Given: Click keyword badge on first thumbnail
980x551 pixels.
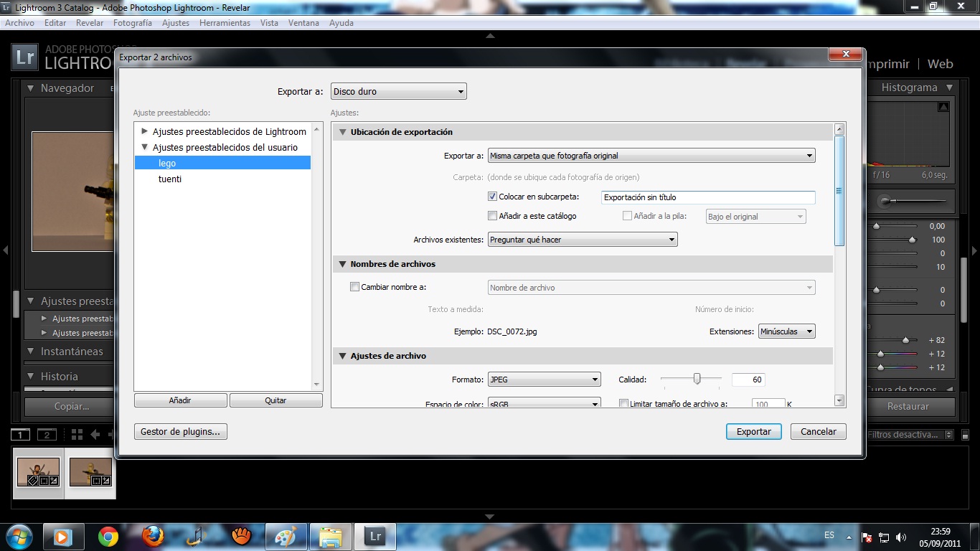Looking at the screenshot, I should (x=33, y=481).
